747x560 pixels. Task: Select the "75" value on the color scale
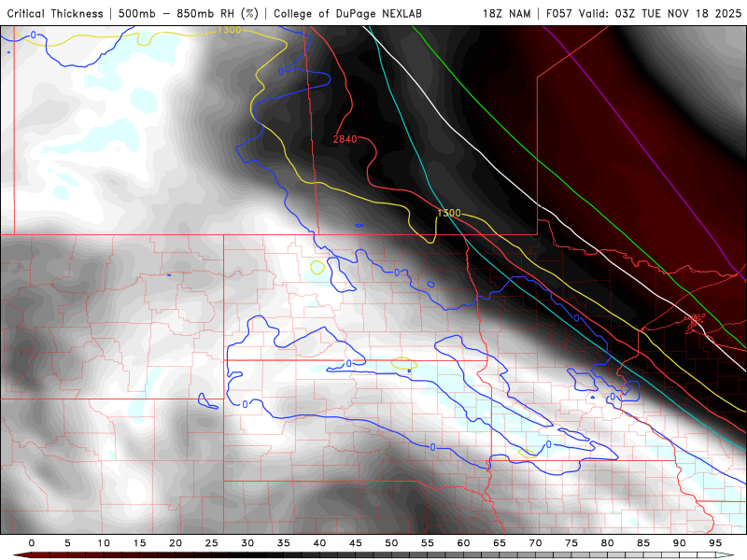coord(571,543)
